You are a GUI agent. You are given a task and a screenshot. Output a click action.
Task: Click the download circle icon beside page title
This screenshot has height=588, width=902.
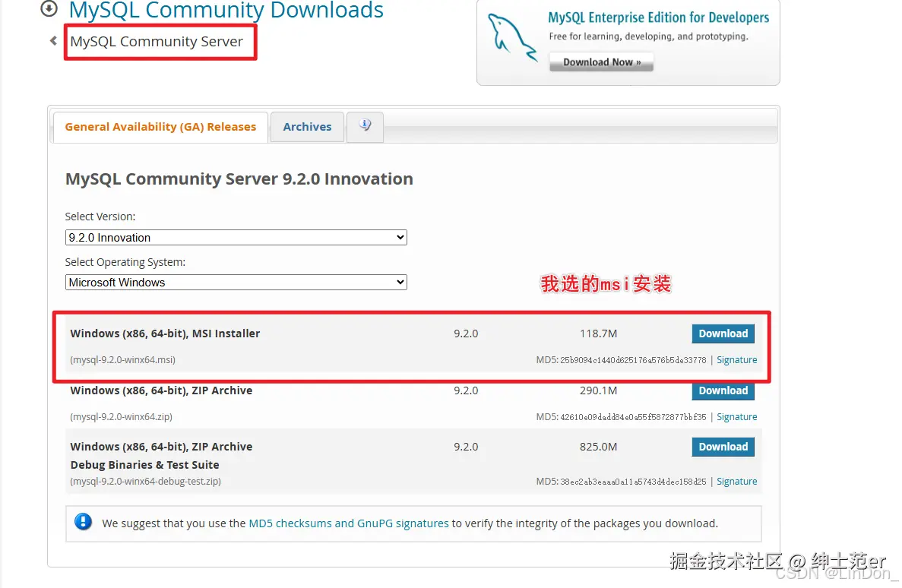(49, 8)
